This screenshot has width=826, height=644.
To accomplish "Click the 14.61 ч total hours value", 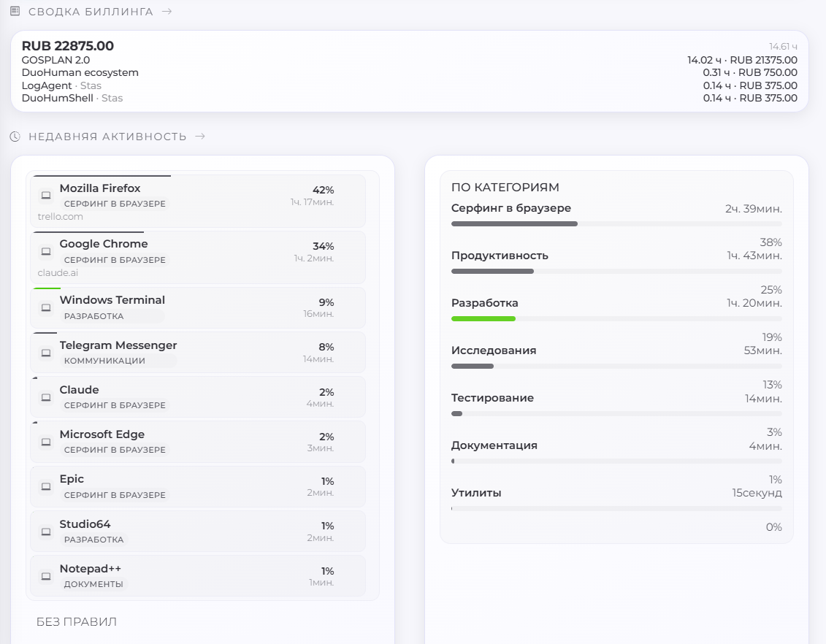I will 783,47.
